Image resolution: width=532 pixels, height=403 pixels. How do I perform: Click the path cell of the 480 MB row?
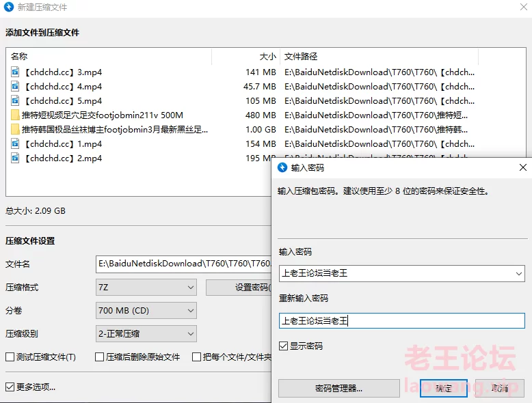376,115
